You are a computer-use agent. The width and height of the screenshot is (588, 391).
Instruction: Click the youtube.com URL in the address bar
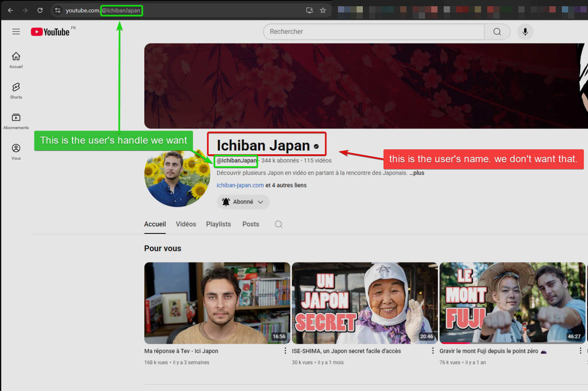(82, 10)
